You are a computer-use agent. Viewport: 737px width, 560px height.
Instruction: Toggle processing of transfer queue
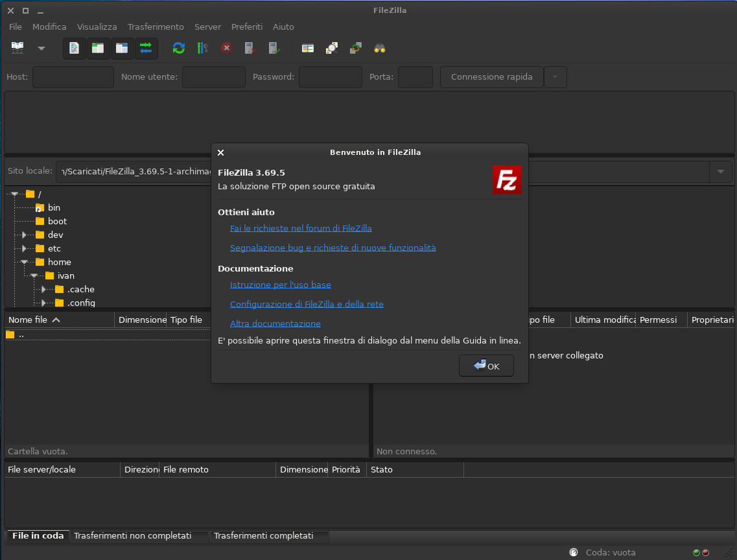point(203,48)
